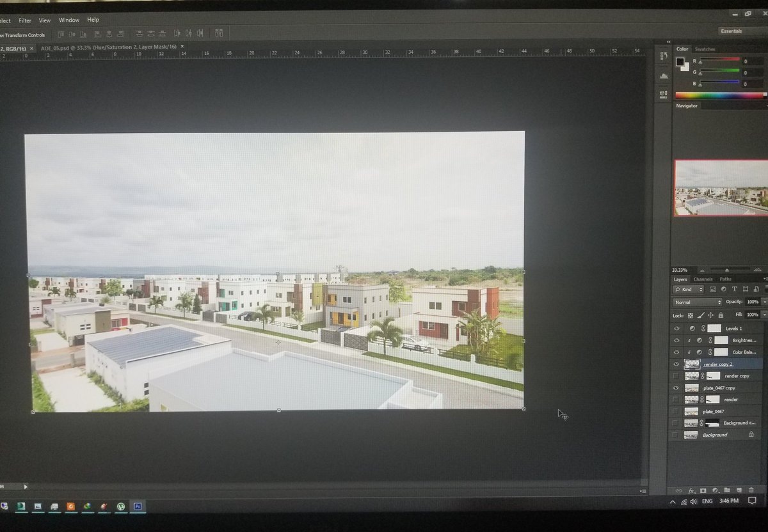Screen dimensions: 768x532
Task: Open the View menu
Action: coord(45,20)
